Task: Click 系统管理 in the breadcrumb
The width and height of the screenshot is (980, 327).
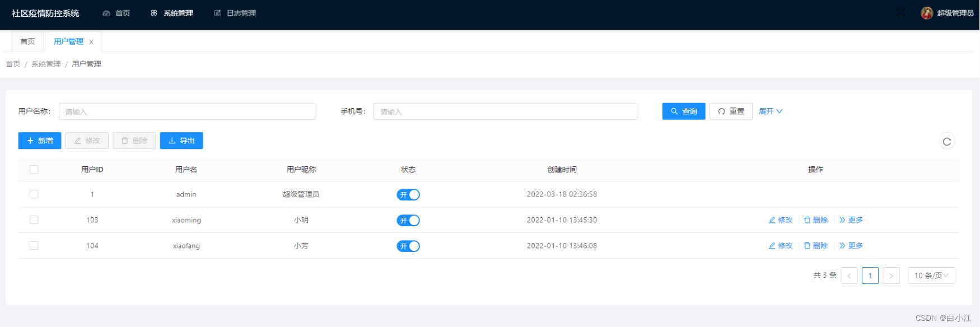Action: pyautogui.click(x=46, y=64)
